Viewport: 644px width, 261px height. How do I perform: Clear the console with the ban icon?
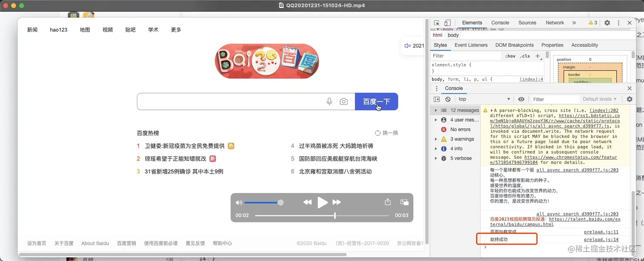coord(448,99)
